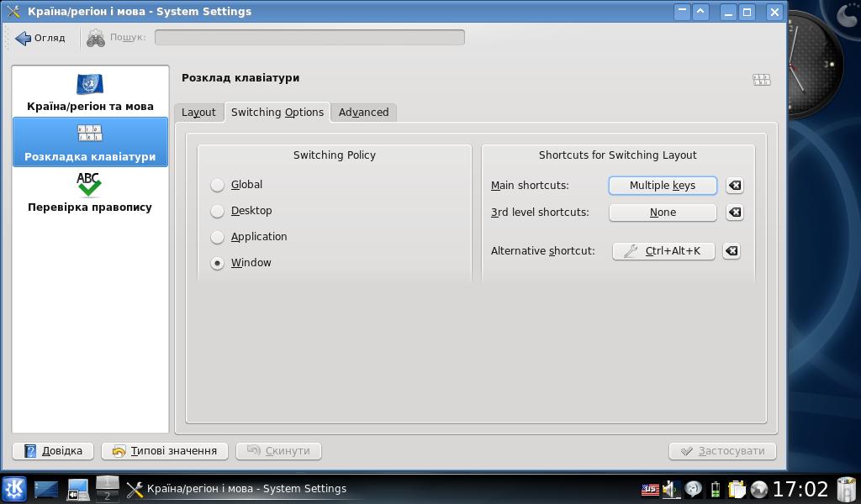This screenshot has height=504, width=861.
Task: Switch to virtual desktop 1 in pager
Action: click(x=107, y=482)
